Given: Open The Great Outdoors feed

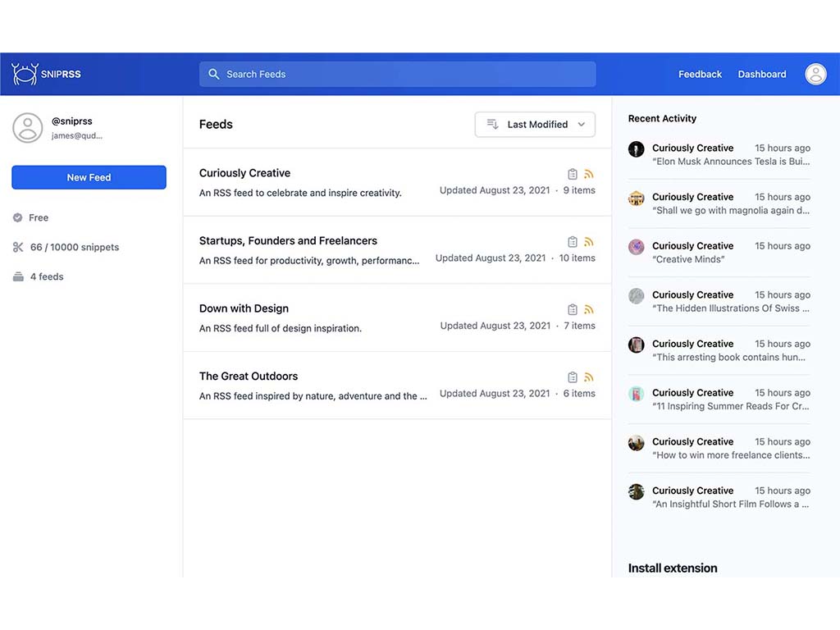Looking at the screenshot, I should click(249, 376).
